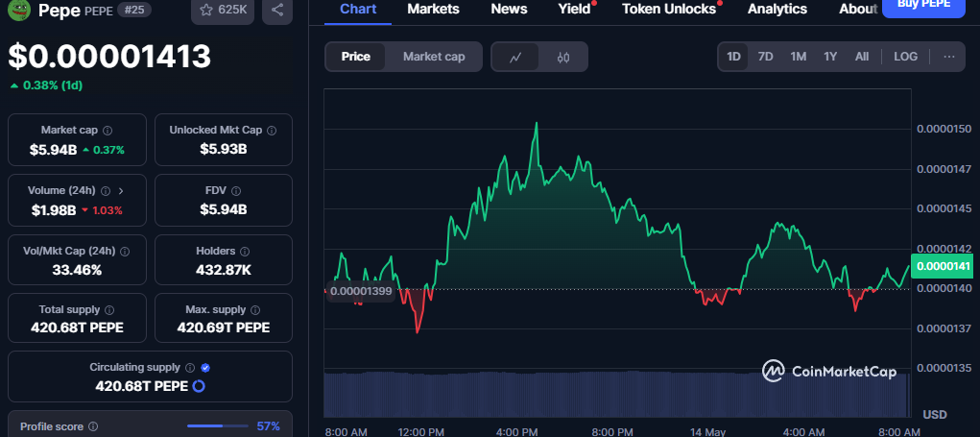Select 1Y time range
The height and width of the screenshot is (437, 980).
pyautogui.click(x=830, y=57)
